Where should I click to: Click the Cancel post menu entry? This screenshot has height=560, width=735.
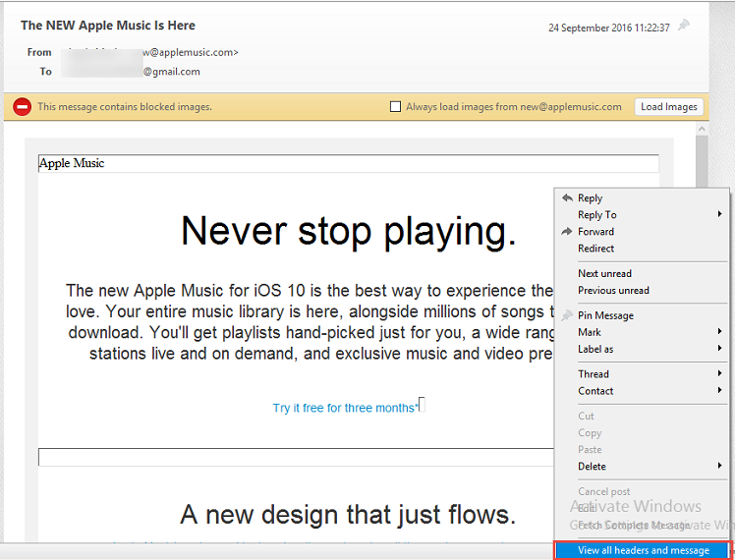[642, 491]
